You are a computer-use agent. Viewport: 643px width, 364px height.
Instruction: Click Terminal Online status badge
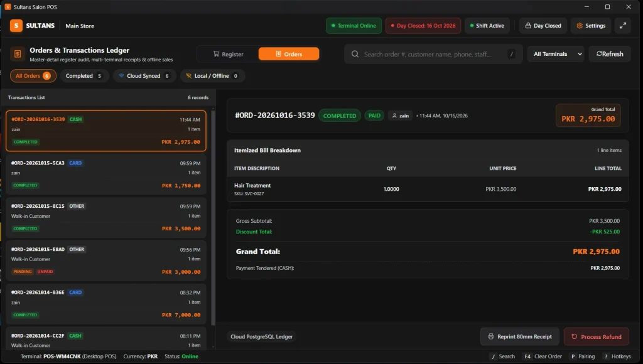(x=354, y=25)
